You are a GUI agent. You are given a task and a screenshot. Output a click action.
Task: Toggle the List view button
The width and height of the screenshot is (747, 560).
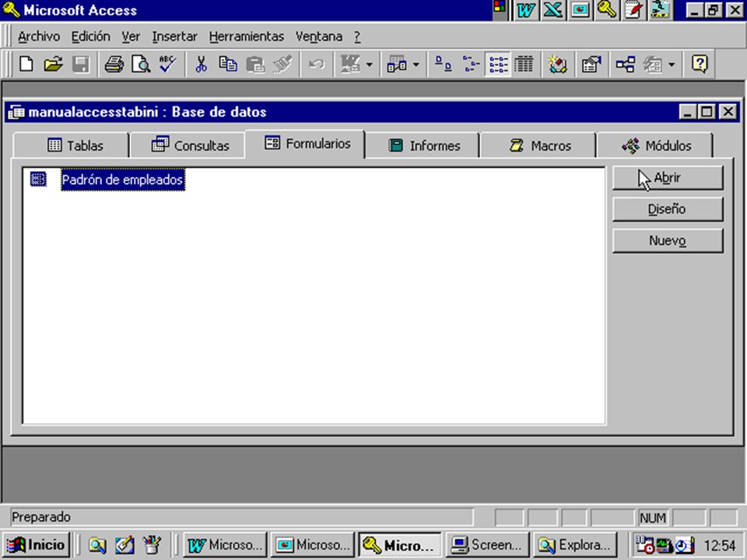pyautogui.click(x=498, y=64)
